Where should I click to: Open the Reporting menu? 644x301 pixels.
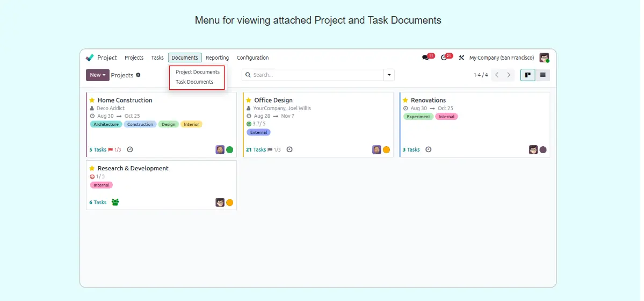click(217, 58)
